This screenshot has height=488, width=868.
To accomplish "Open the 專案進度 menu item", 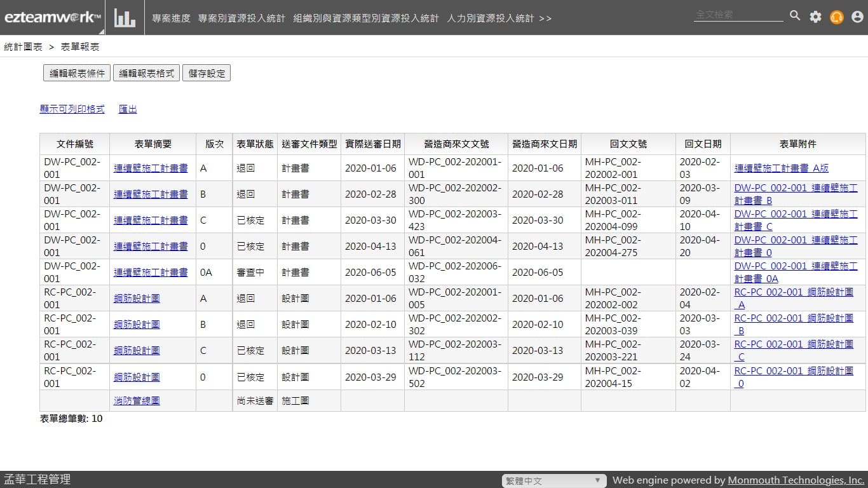I will click(171, 18).
